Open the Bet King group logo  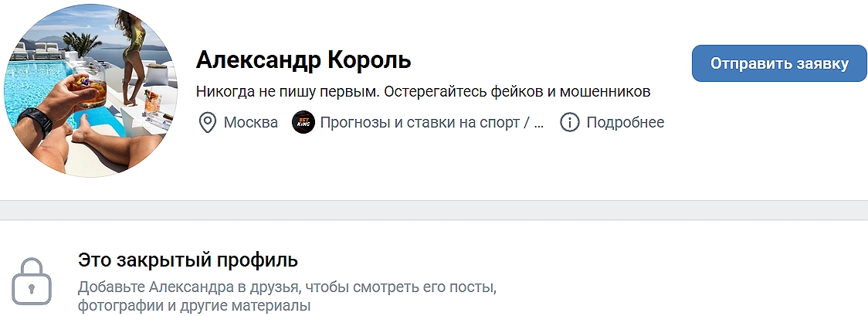303,122
